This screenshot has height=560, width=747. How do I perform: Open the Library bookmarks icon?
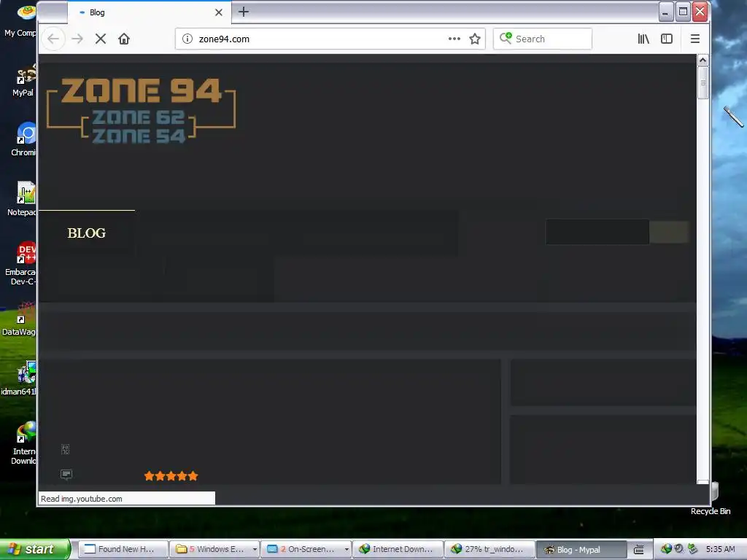pos(643,39)
